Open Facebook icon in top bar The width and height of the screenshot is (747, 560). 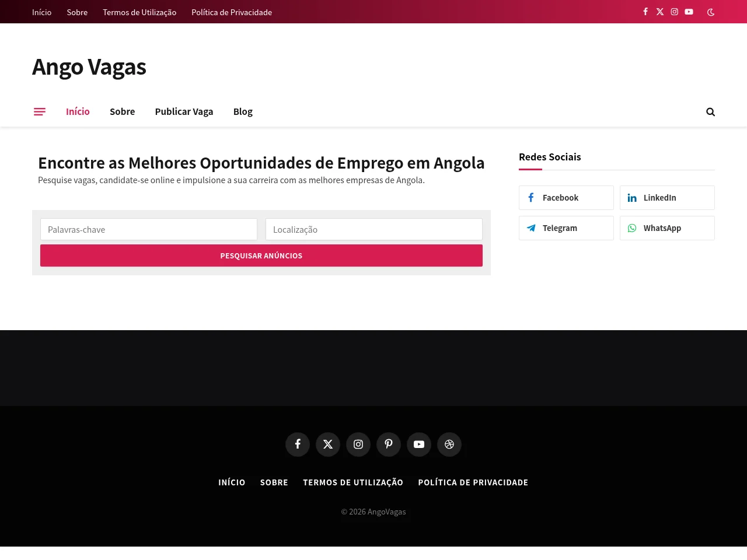tap(645, 12)
